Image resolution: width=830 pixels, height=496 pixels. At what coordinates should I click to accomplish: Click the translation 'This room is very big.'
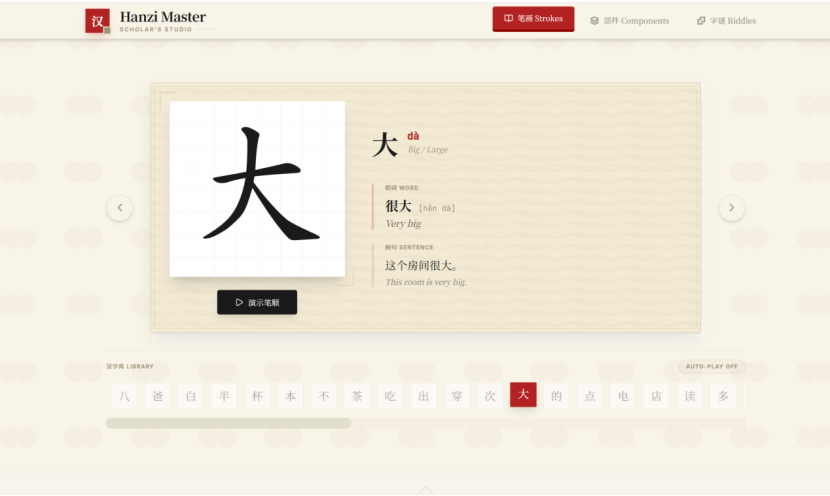click(x=426, y=282)
